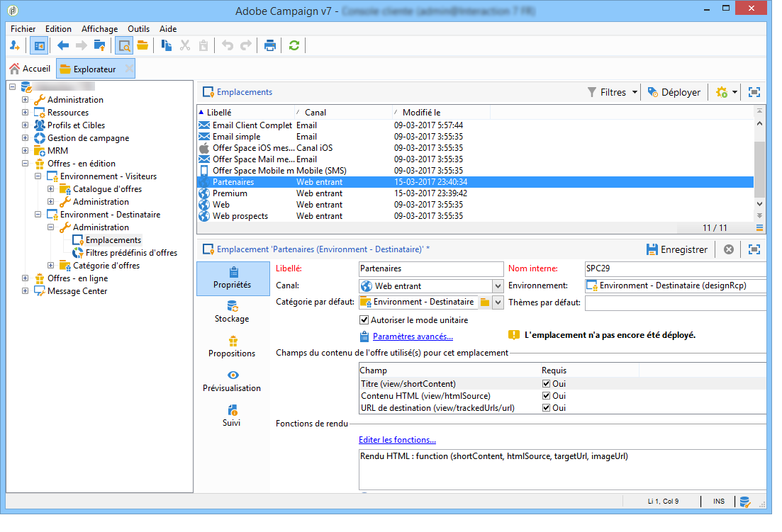
Task: Click the open folder icon in toolbar
Action: pyautogui.click(x=143, y=46)
